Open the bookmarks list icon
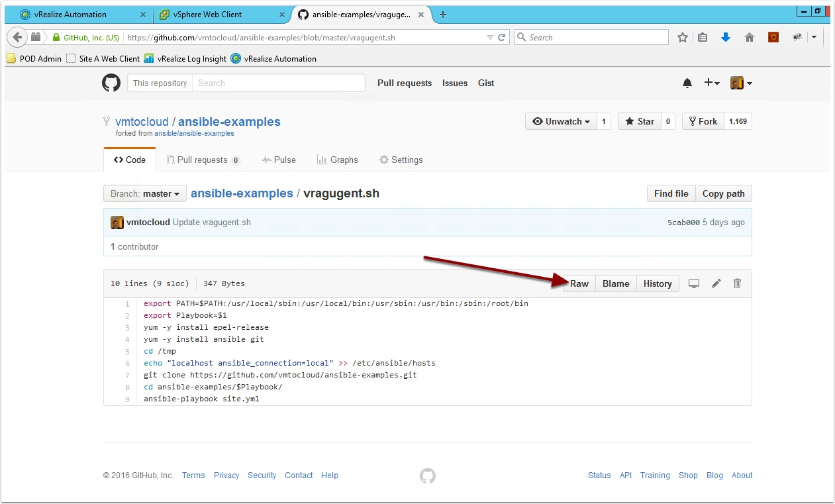Viewport: 835px width, 504px height. pyautogui.click(x=703, y=38)
